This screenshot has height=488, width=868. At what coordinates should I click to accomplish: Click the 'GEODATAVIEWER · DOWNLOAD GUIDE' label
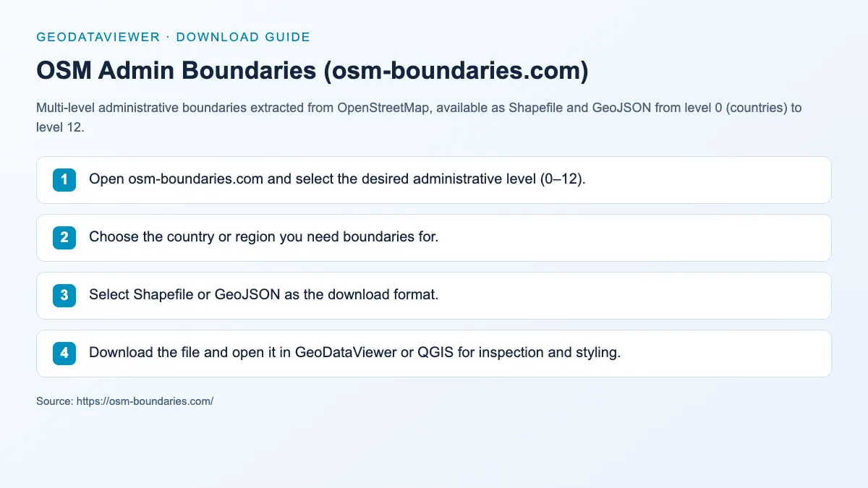(173, 37)
